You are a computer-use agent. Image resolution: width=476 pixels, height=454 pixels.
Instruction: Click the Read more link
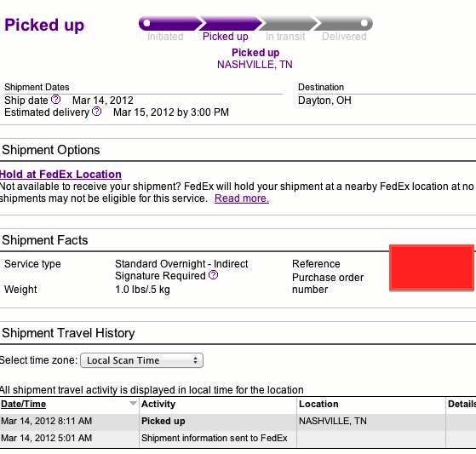tap(242, 198)
